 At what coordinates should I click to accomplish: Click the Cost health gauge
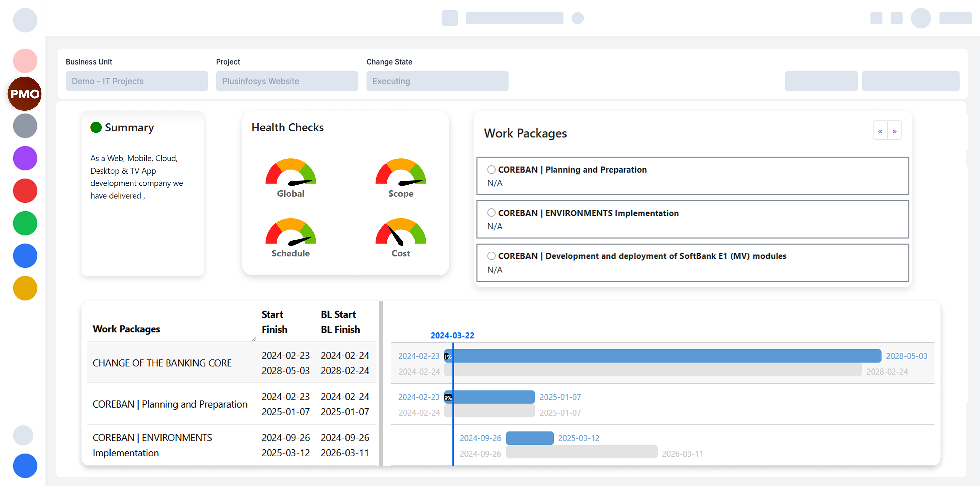click(401, 232)
